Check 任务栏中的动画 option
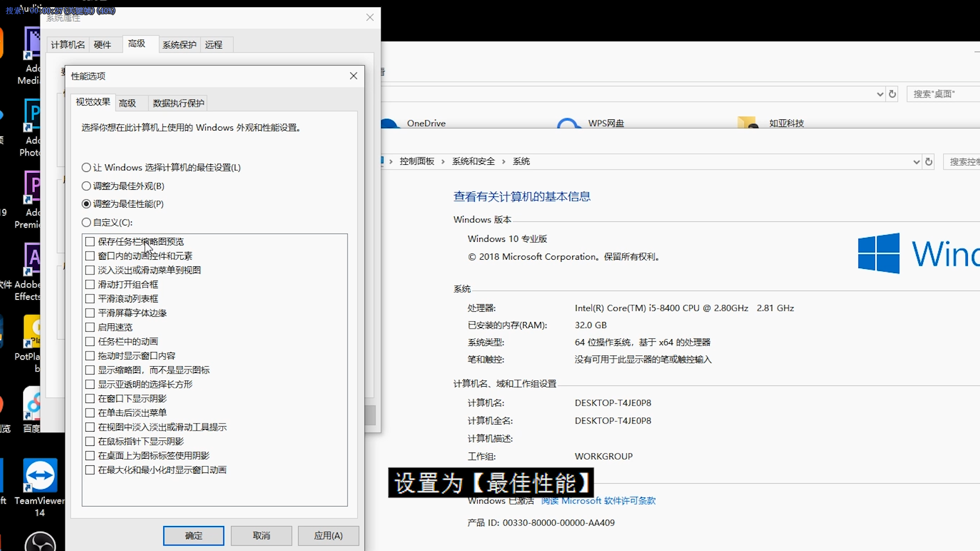The width and height of the screenshot is (980, 551). pos(90,341)
